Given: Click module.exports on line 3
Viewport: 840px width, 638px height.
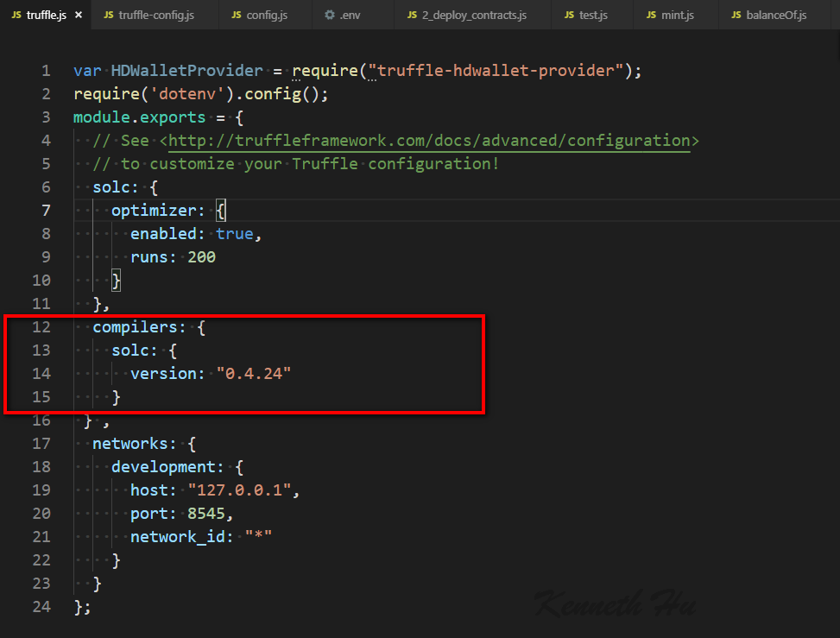Looking at the screenshot, I should [x=139, y=117].
